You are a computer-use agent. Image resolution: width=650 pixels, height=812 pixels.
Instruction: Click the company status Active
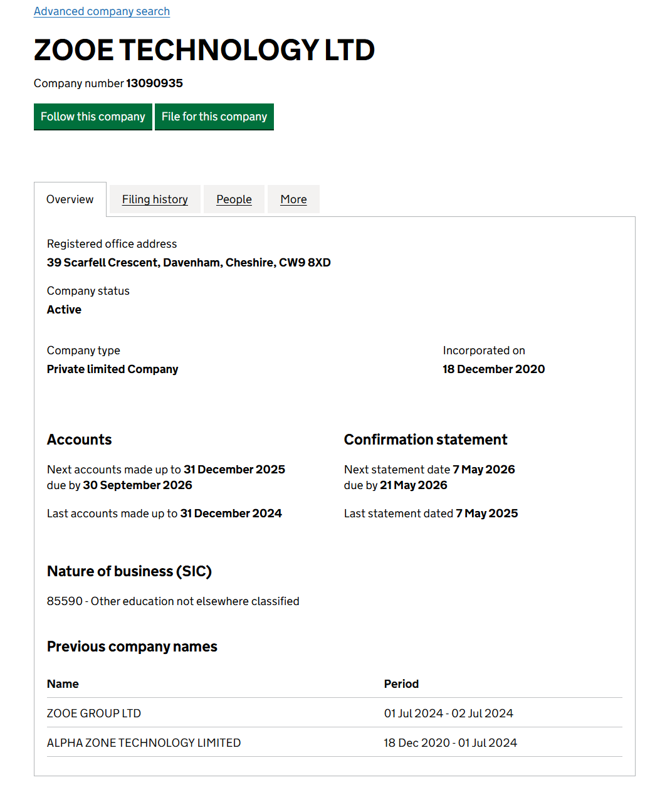pos(64,310)
